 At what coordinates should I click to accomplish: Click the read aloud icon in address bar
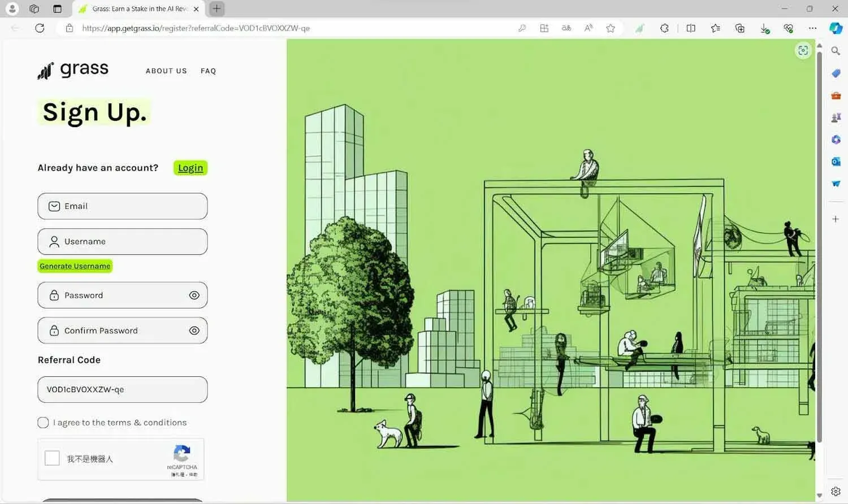coord(589,28)
